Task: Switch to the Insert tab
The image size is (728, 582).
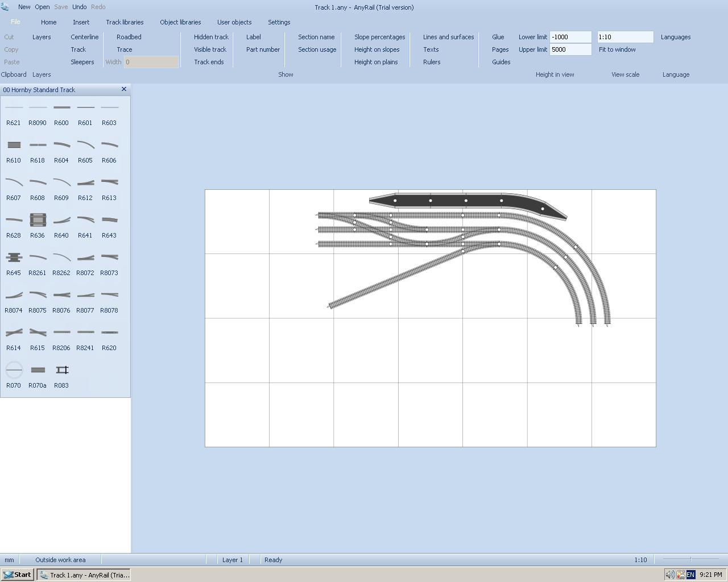Action: click(81, 22)
